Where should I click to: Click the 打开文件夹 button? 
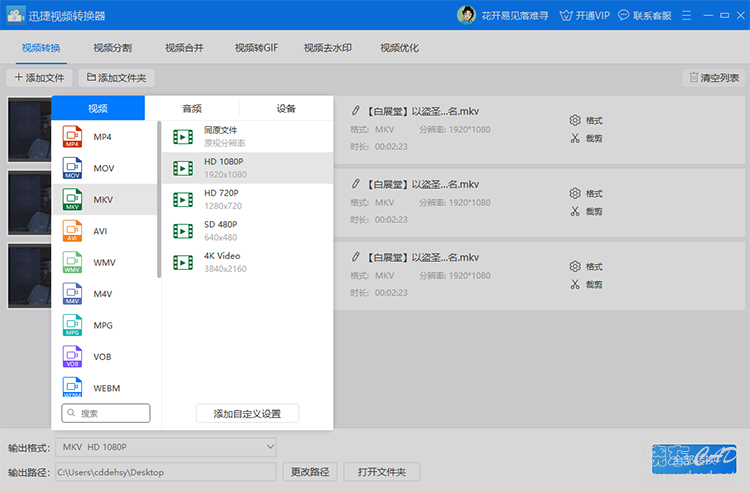tap(382, 472)
